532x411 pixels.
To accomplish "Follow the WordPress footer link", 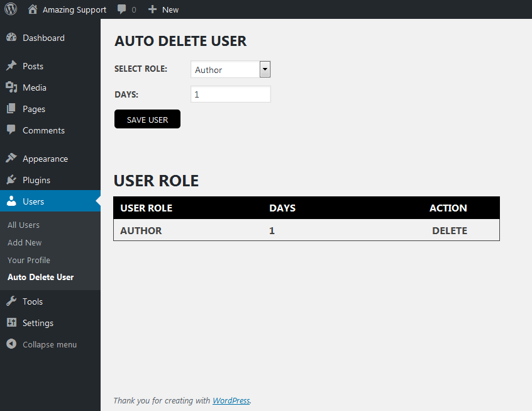I will (x=231, y=400).
